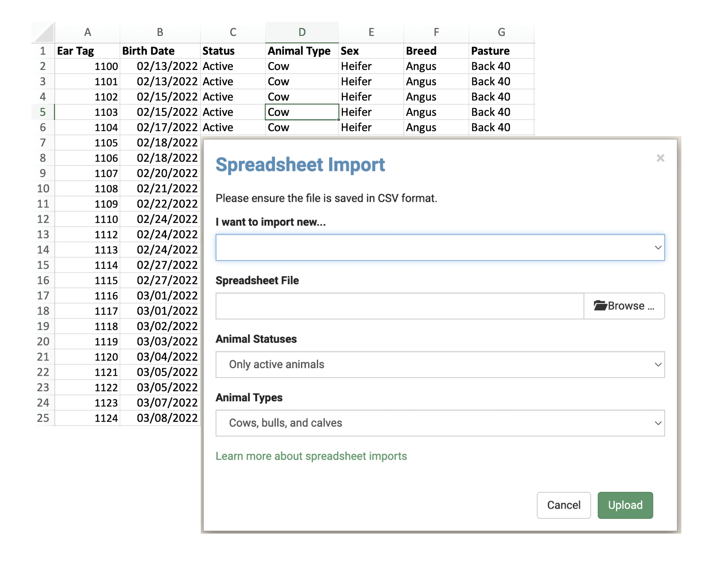Screen dimensions: 728x581
Task: Select column D header
Action: point(302,32)
